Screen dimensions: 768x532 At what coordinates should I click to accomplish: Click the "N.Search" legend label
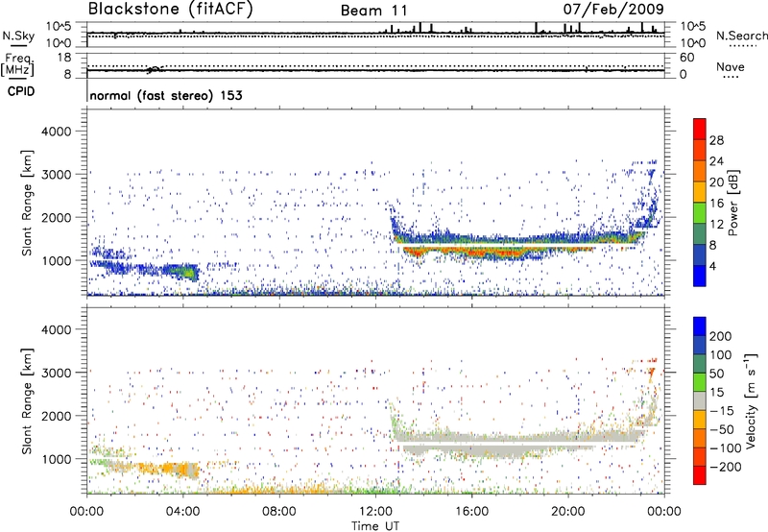pyautogui.click(x=742, y=36)
